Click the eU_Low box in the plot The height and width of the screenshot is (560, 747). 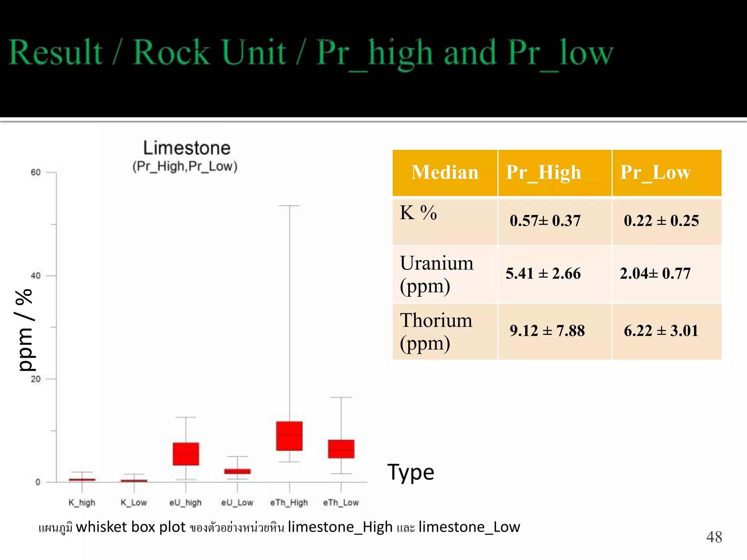pyautogui.click(x=237, y=471)
